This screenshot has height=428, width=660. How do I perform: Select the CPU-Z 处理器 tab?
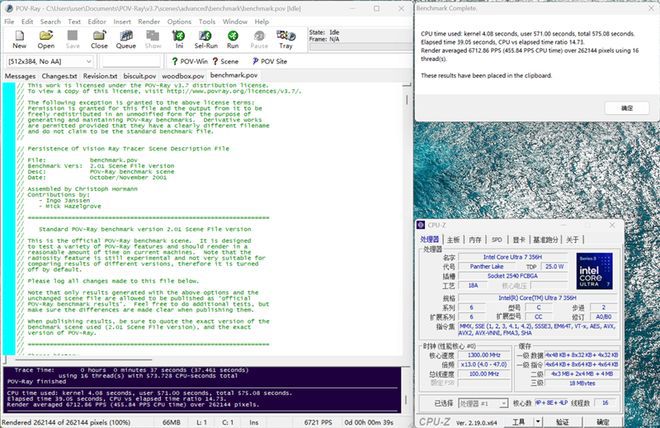click(x=430, y=239)
